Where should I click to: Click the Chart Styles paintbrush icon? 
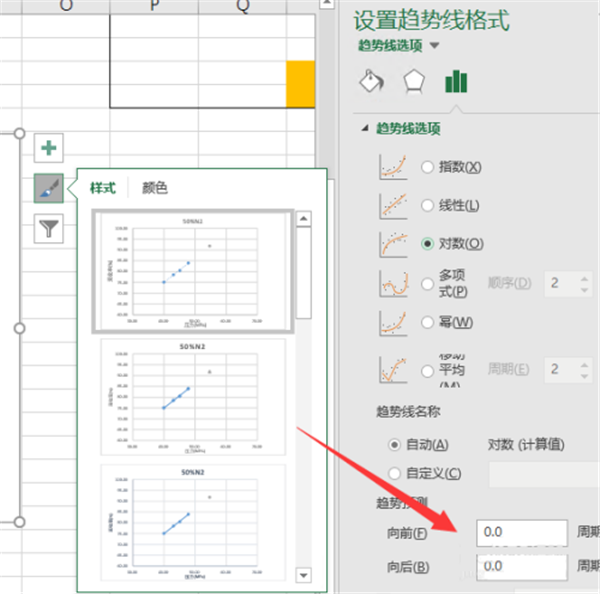coord(48,188)
